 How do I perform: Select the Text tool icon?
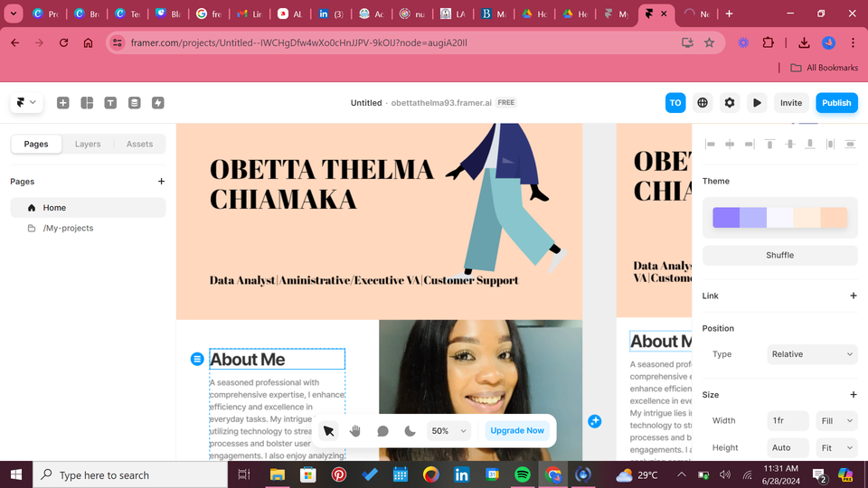(110, 103)
